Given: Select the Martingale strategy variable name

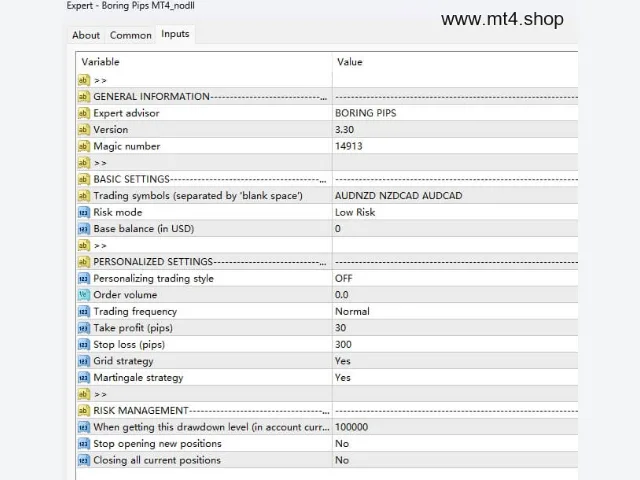Looking at the screenshot, I should 138,378.
